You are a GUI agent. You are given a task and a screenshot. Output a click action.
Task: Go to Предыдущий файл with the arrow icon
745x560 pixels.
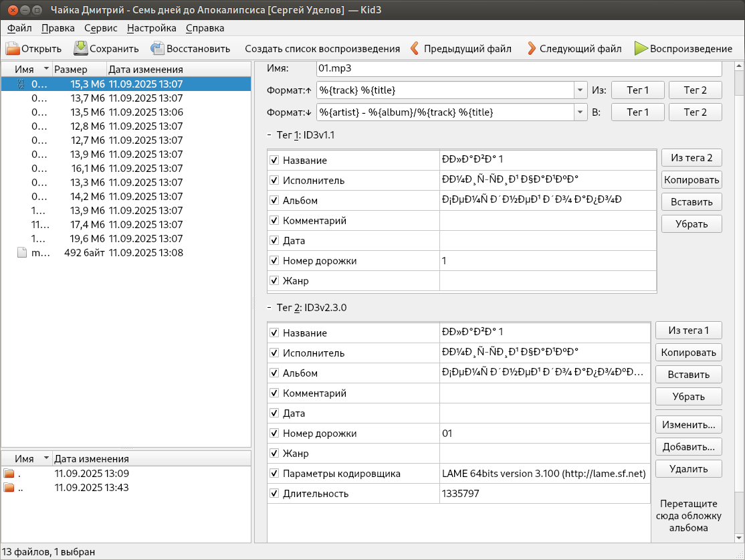coord(415,48)
